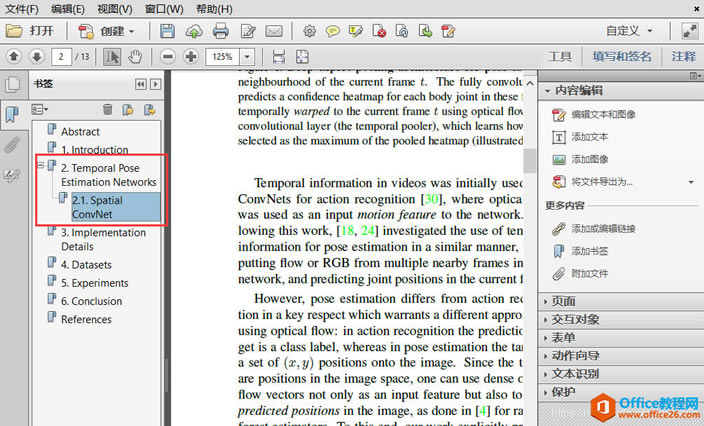The height and width of the screenshot is (426, 704).
Task: Open the 填写和签名 pane tab
Action: (x=622, y=57)
